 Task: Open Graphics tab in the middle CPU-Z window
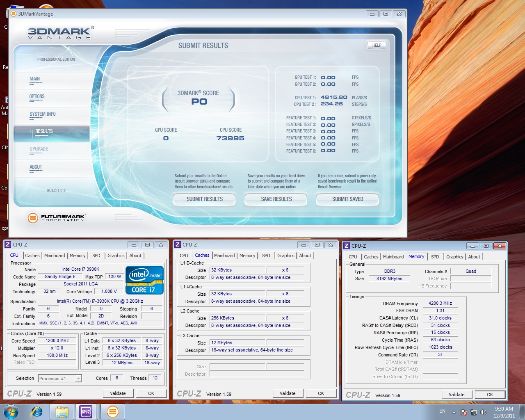pyautogui.click(x=286, y=256)
